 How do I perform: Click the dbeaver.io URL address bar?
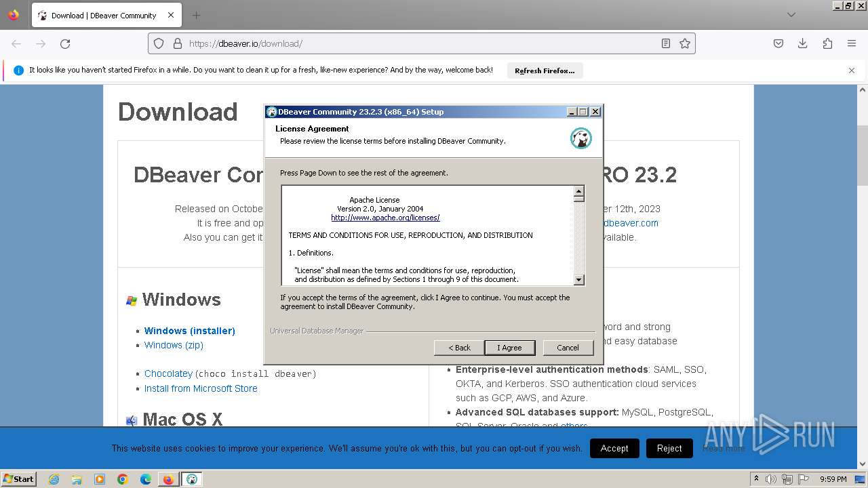(420, 43)
